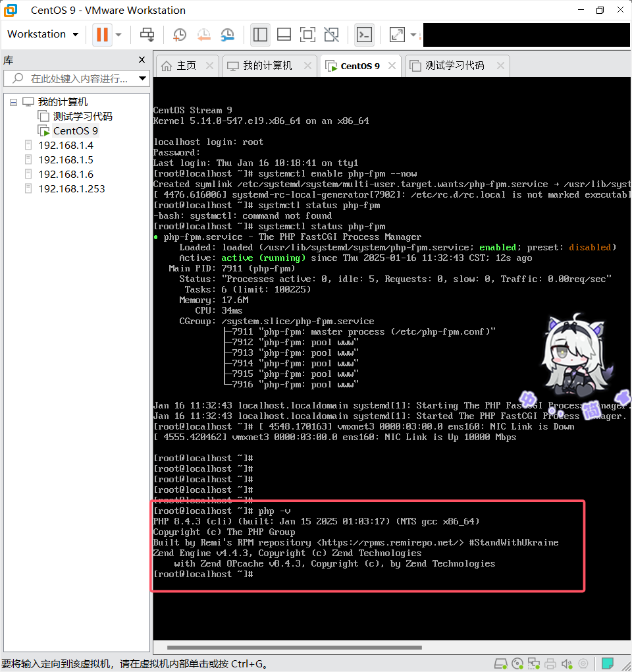632x672 pixels.
Task: Click the 'Memory: 17.6M' line
Action: point(214,300)
